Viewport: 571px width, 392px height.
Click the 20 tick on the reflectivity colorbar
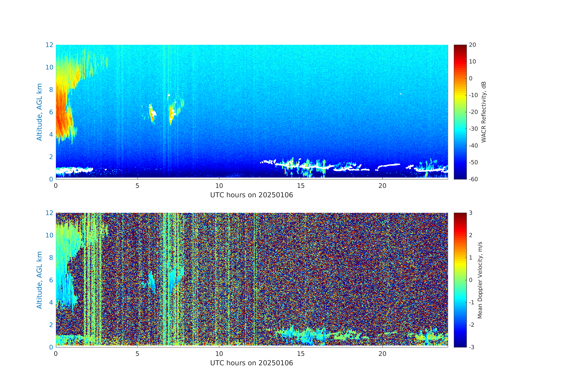pos(472,45)
